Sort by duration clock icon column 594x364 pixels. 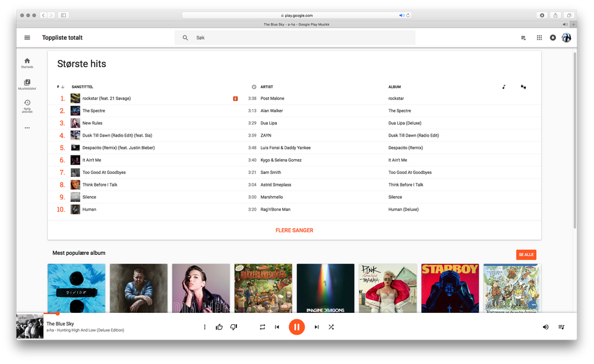coord(254,87)
